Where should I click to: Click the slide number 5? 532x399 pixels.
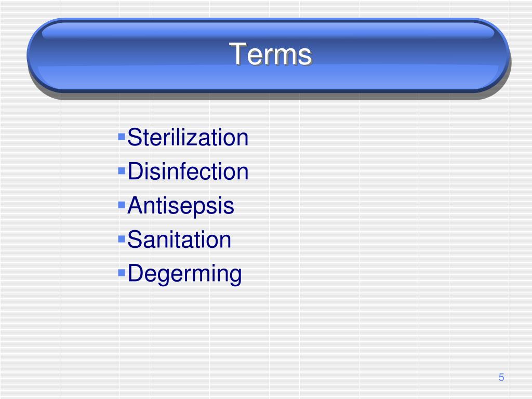pos(501,377)
